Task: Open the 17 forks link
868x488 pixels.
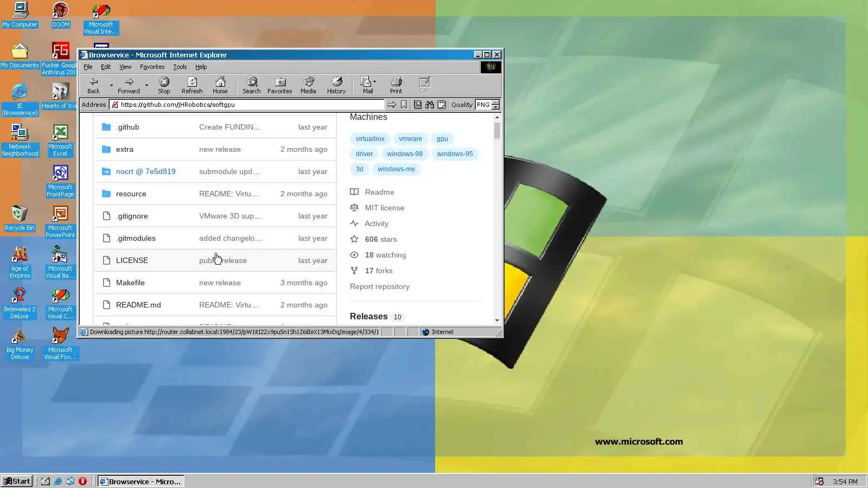Action: coord(379,271)
